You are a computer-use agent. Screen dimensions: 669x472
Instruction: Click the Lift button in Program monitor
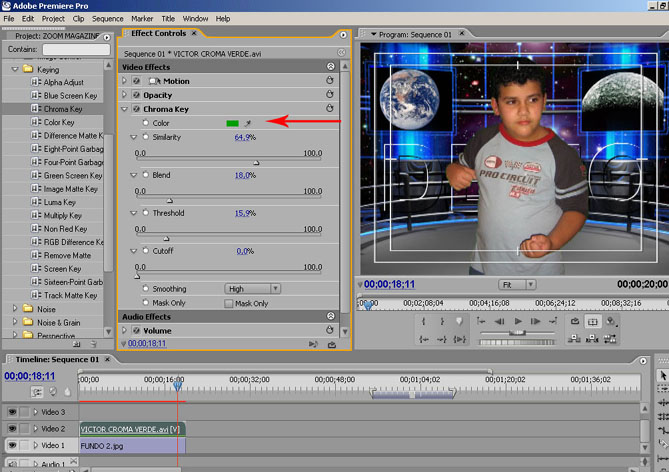point(574,340)
